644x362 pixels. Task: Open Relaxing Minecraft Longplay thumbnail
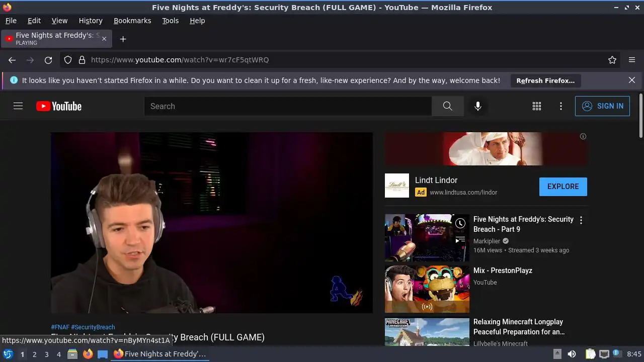(x=427, y=331)
